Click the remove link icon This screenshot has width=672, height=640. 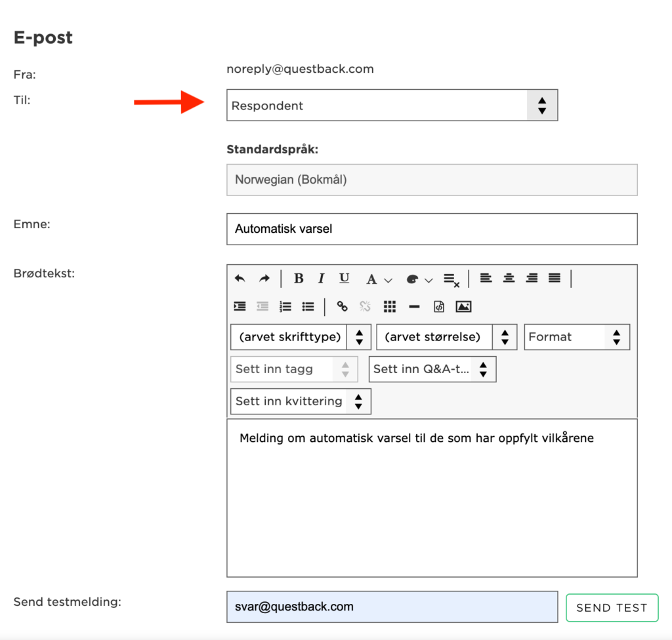(365, 306)
